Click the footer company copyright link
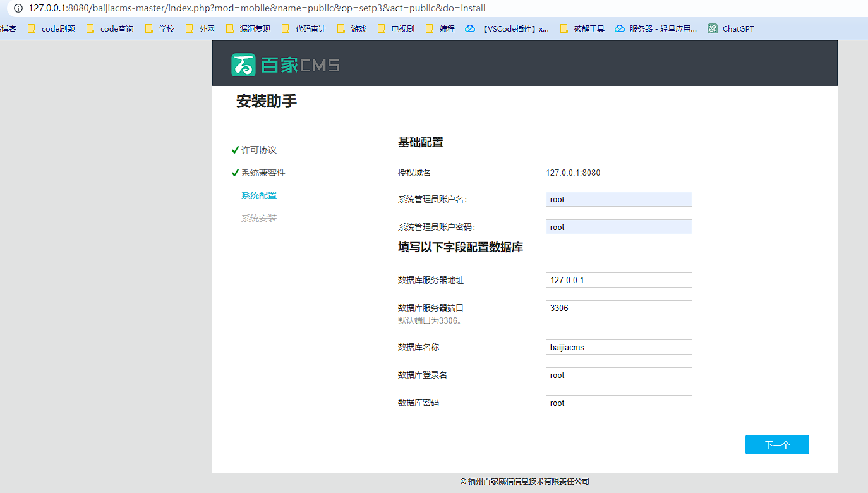868x493 pixels. point(524,481)
